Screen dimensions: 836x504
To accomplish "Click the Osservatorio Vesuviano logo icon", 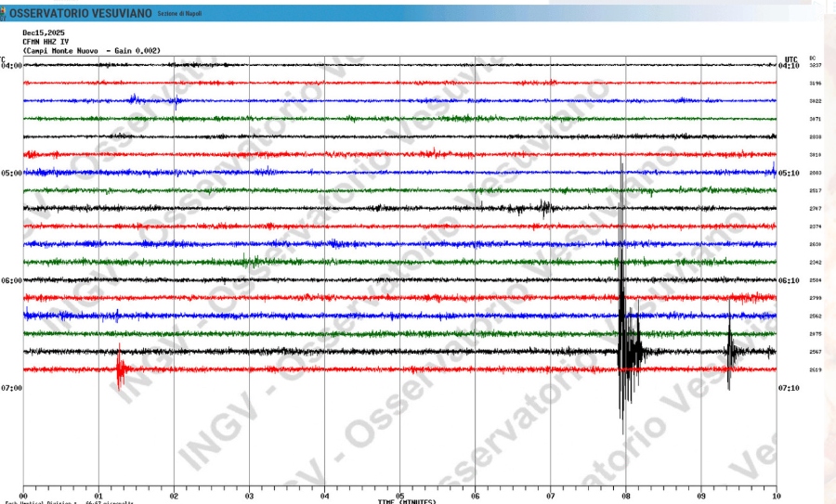I will click(x=5, y=14).
